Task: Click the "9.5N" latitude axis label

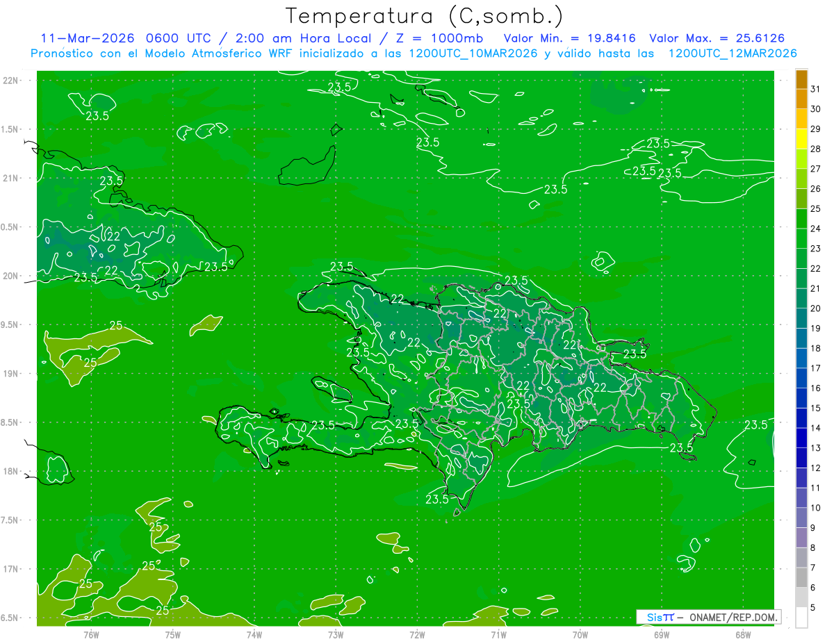Action: click(x=10, y=324)
